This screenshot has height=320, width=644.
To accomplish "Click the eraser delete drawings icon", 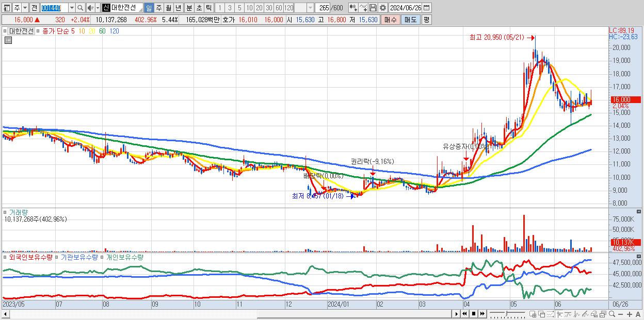I will (594, 314).
